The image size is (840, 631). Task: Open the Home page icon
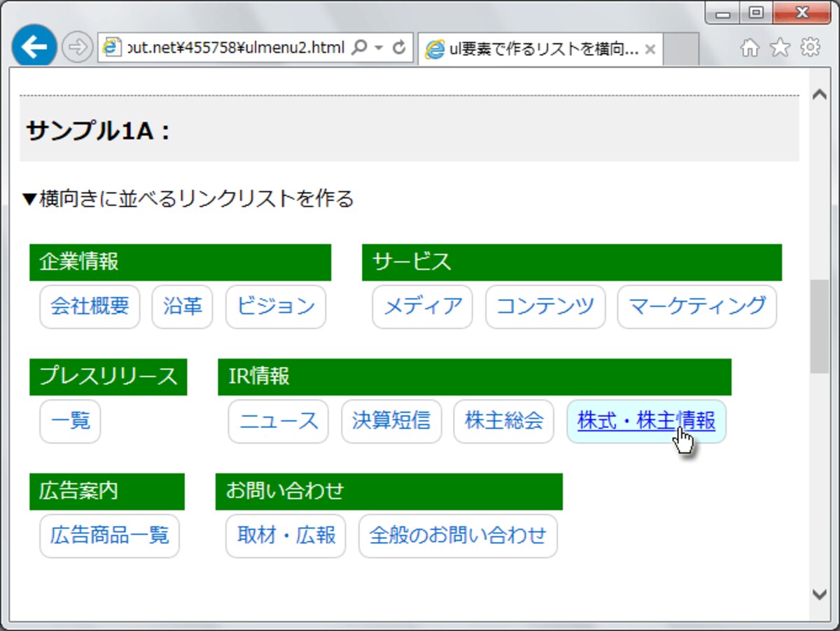pyautogui.click(x=750, y=48)
